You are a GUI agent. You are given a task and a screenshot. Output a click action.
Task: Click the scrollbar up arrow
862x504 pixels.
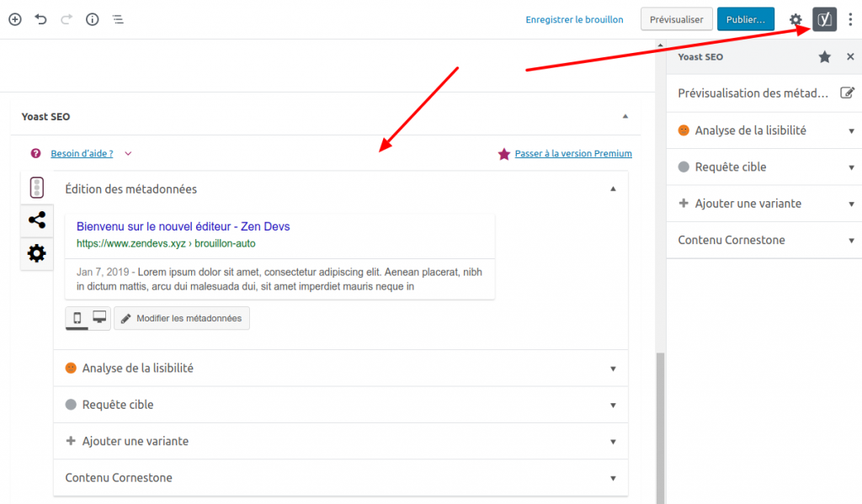(x=660, y=45)
